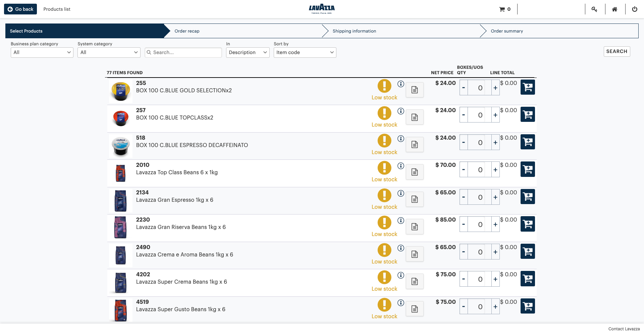Add item 518 Espresso Decaffeinato to cart
This screenshot has width=644, height=334.
(x=528, y=142)
